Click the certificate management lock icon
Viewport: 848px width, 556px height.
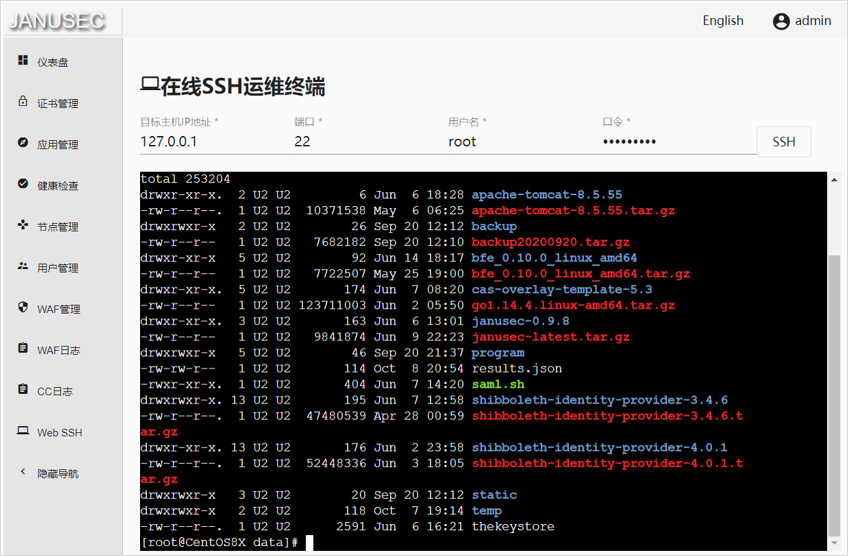click(23, 102)
